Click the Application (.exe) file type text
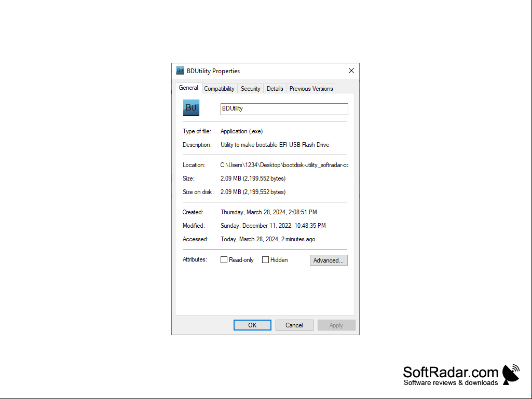The width and height of the screenshot is (532, 399). (x=241, y=131)
